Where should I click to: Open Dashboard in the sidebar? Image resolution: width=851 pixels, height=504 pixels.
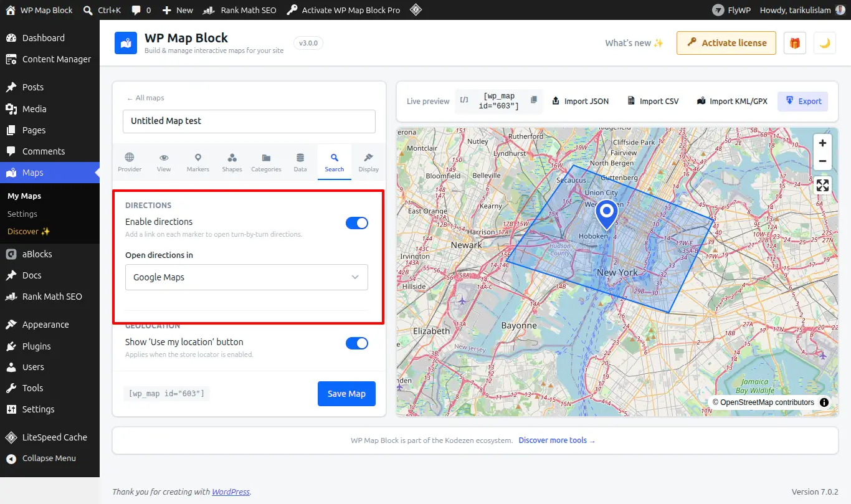(x=50, y=38)
